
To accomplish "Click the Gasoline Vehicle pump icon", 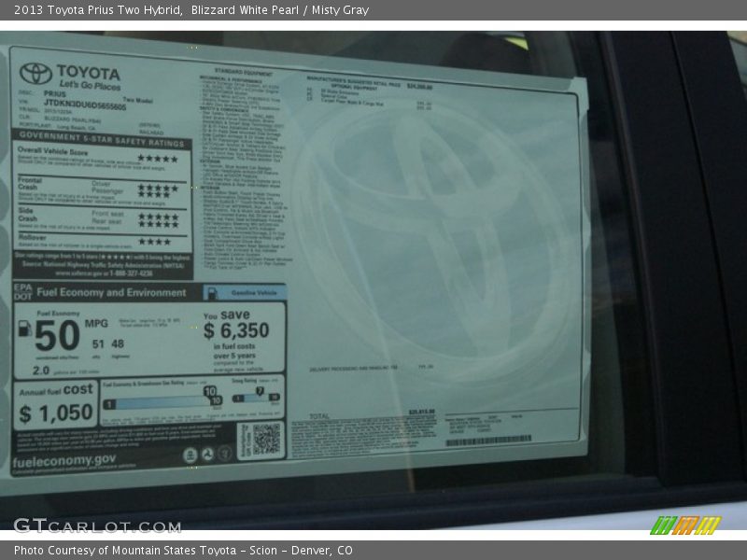I will point(209,292).
